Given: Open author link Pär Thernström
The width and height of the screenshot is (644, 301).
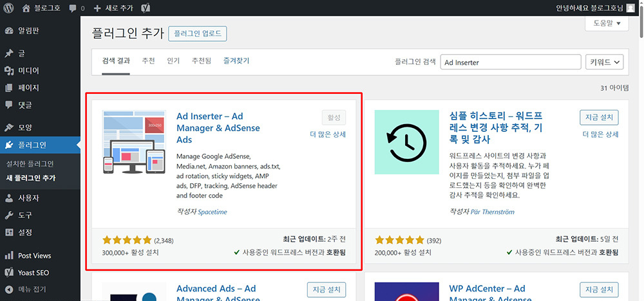Looking at the screenshot, I should coord(493,212).
